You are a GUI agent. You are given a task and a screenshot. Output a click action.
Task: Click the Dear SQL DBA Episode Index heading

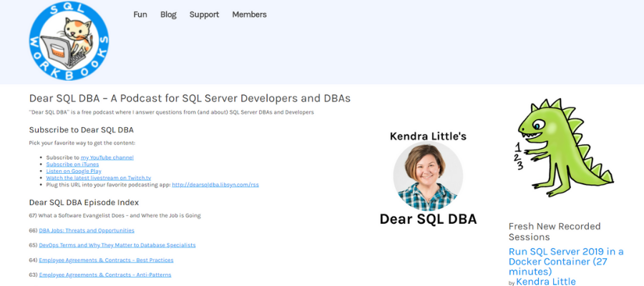pyautogui.click(x=84, y=202)
